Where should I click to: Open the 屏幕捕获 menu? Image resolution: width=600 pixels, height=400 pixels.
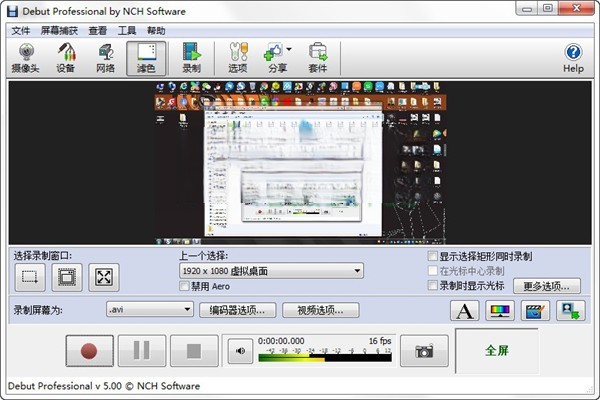click(x=59, y=31)
